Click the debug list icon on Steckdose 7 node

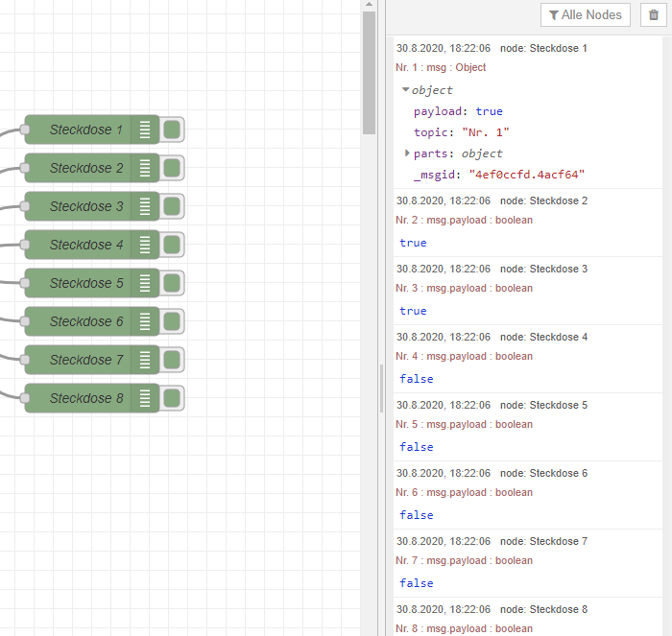pos(145,360)
